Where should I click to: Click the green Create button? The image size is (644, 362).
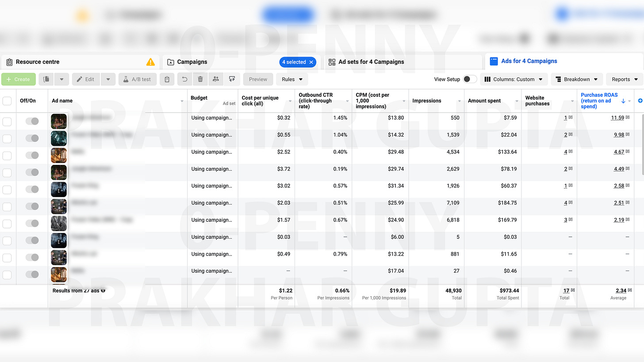(19, 80)
